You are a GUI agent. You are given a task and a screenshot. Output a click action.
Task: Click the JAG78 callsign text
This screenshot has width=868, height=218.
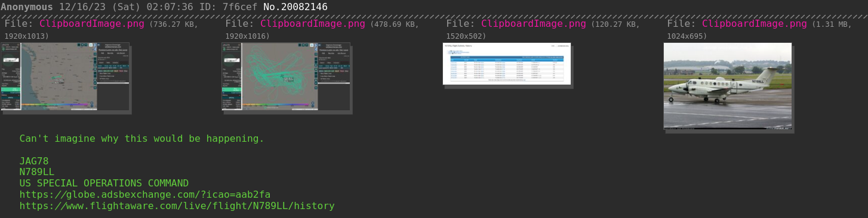[34, 161]
